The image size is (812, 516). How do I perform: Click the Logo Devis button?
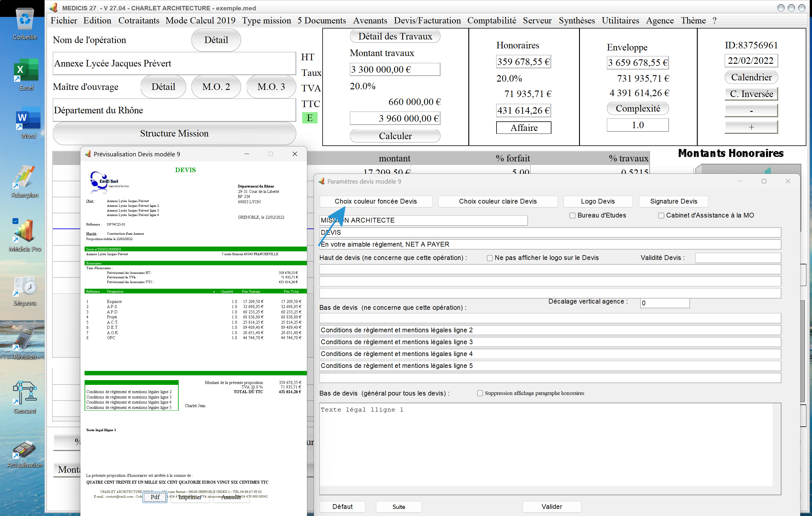[597, 201]
